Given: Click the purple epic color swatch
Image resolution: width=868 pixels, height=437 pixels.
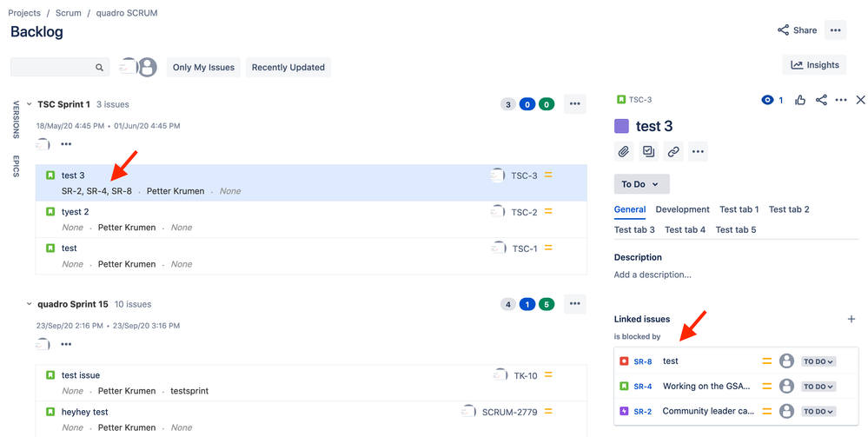Looking at the screenshot, I should click(x=621, y=126).
